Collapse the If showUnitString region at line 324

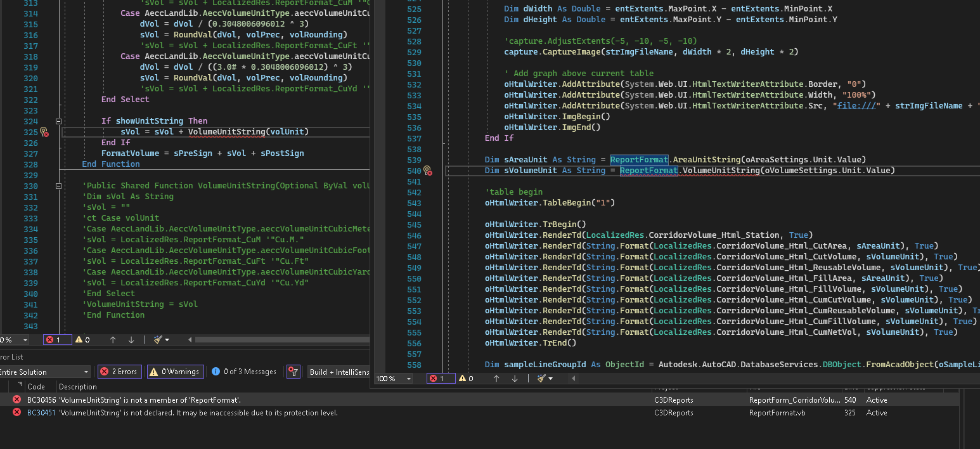pos(58,120)
